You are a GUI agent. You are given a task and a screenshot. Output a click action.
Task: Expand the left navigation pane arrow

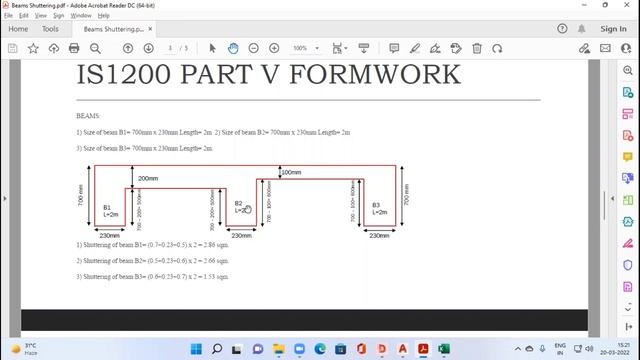pos(5,198)
